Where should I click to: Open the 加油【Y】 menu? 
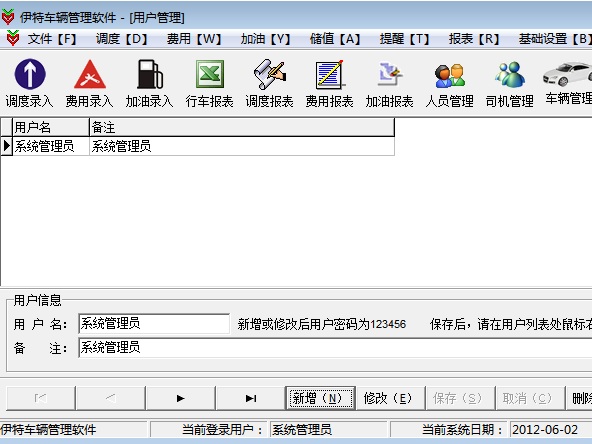click(265, 39)
